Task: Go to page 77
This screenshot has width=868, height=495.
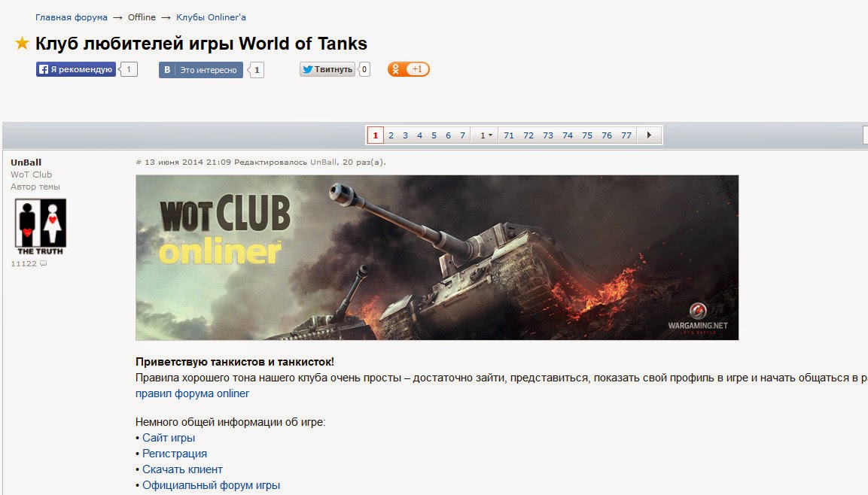Action: pyautogui.click(x=626, y=135)
